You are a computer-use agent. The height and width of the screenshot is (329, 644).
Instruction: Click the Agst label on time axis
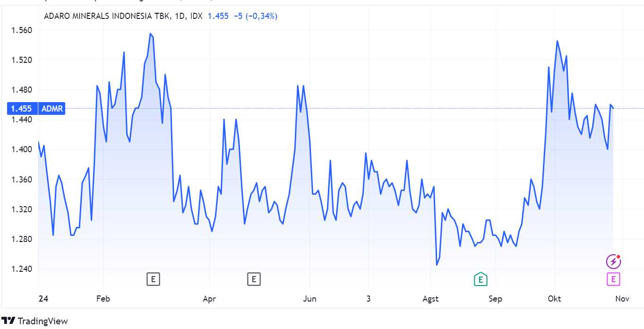click(430, 299)
